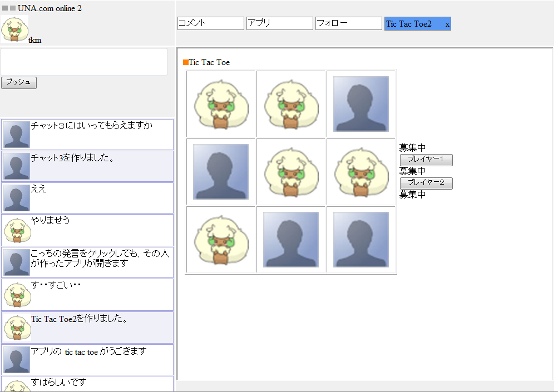The image size is (558, 392).
Task: Join as プレイヤー2
Action: point(426,183)
